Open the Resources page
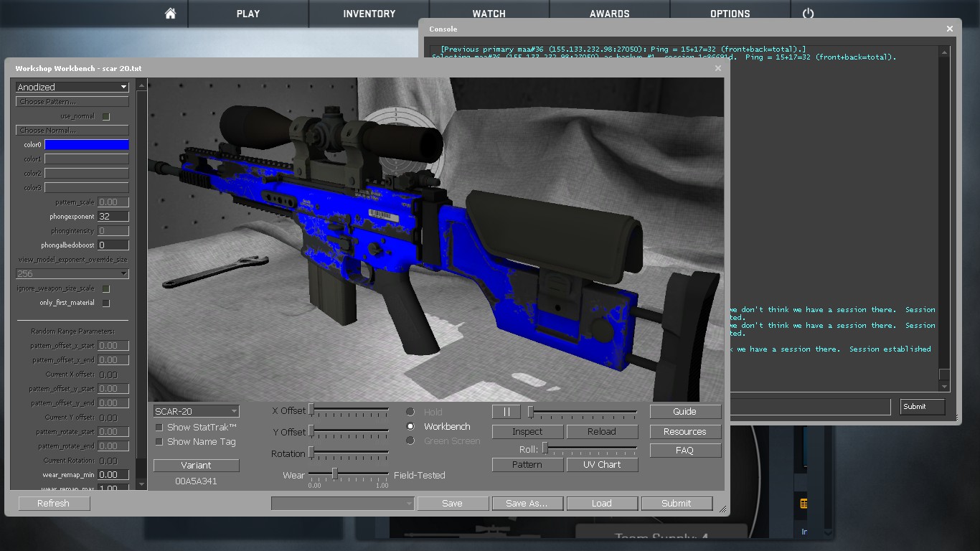The image size is (980, 551). (x=684, y=431)
